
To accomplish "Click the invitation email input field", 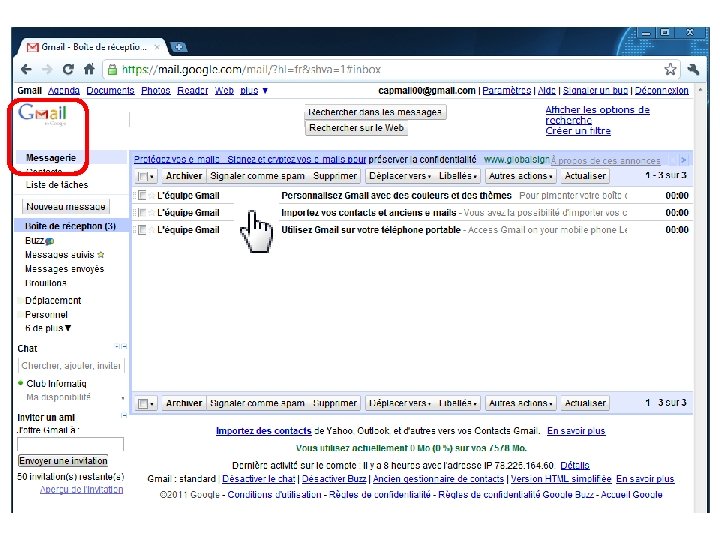I will coord(70,444).
